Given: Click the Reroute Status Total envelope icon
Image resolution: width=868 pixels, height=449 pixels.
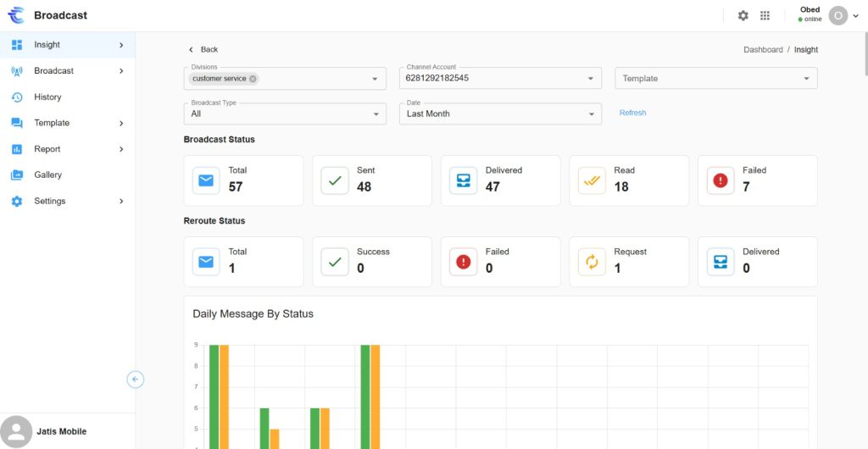Looking at the screenshot, I should [206, 262].
